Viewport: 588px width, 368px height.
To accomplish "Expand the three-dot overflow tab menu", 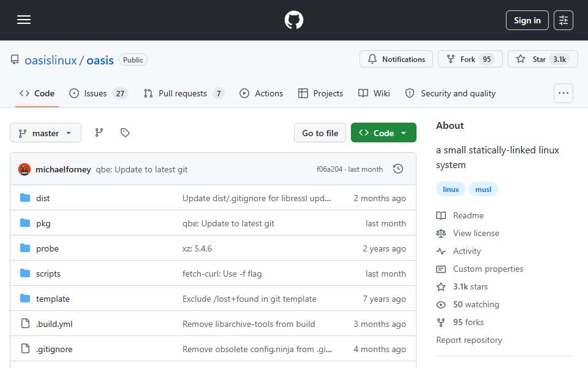I will [x=563, y=93].
